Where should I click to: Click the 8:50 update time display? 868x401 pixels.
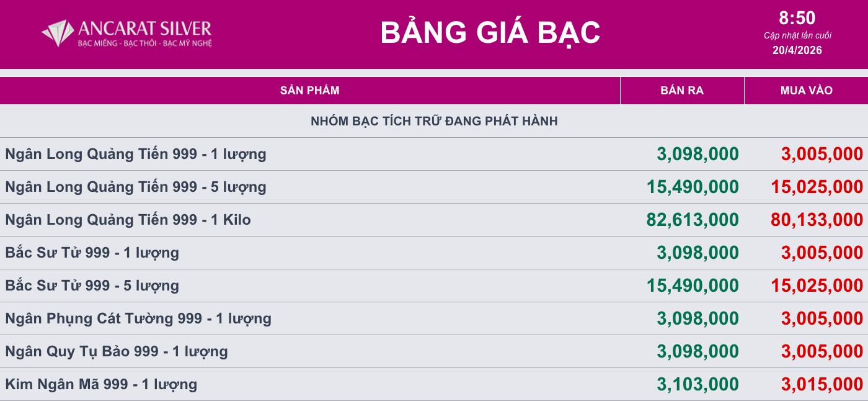(x=797, y=18)
